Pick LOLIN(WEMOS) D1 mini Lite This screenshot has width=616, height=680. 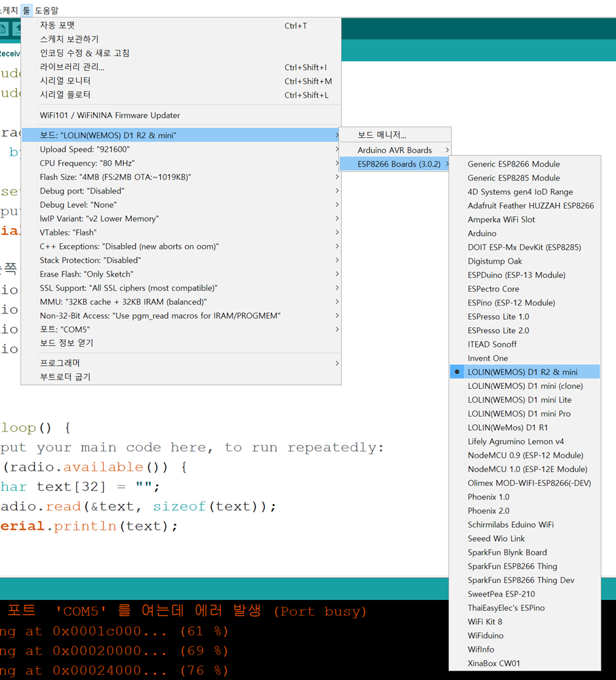(525, 400)
